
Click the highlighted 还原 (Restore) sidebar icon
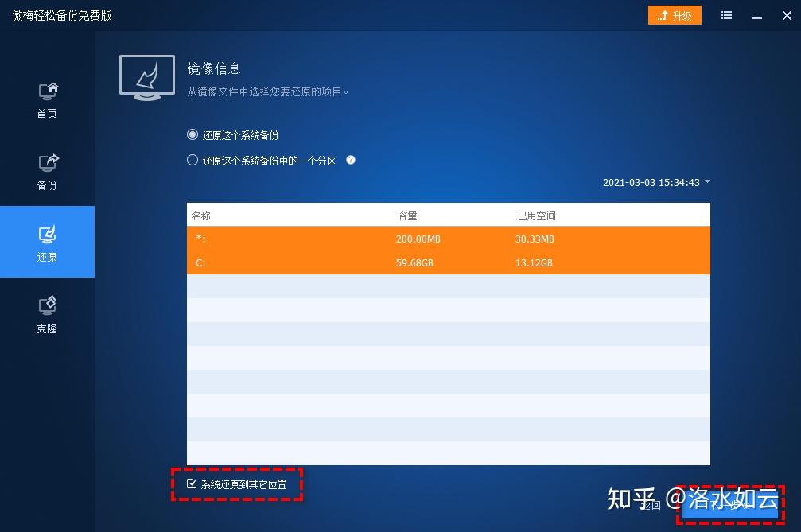[47, 241]
